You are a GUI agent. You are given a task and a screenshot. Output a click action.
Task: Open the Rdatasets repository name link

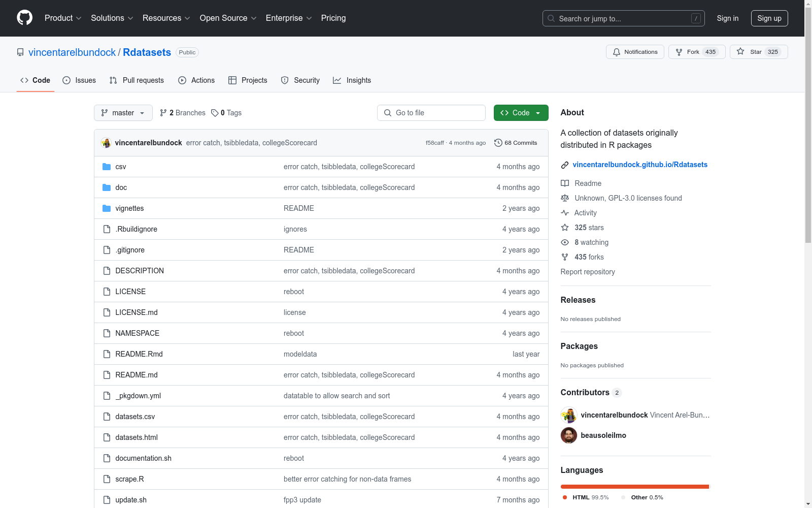click(x=147, y=52)
